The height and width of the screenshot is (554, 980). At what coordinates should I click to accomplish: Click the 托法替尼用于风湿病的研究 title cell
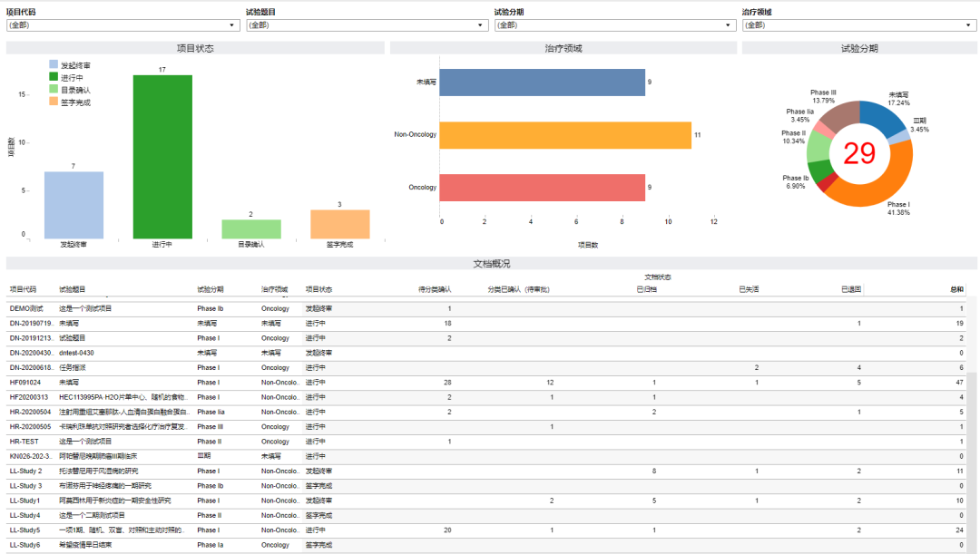(x=99, y=471)
